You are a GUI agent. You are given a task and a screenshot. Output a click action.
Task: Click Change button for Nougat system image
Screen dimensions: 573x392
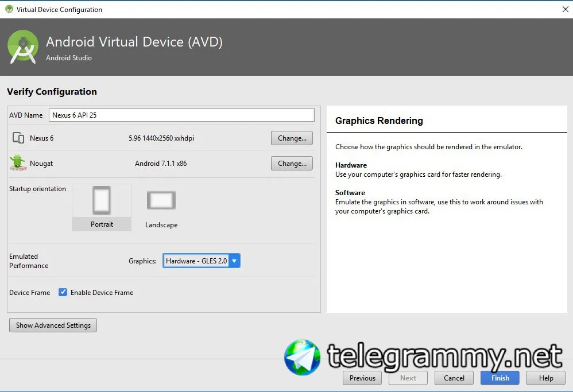pyautogui.click(x=292, y=164)
